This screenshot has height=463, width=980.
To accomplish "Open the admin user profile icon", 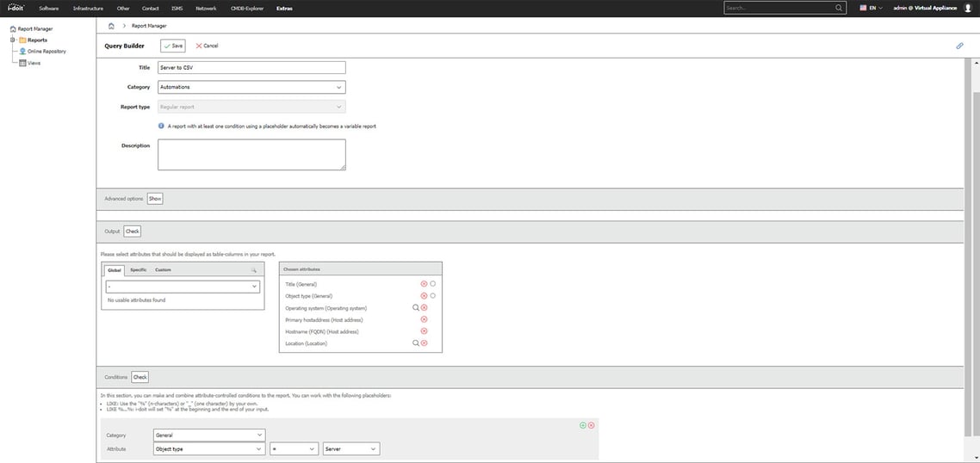I will click(968, 8).
